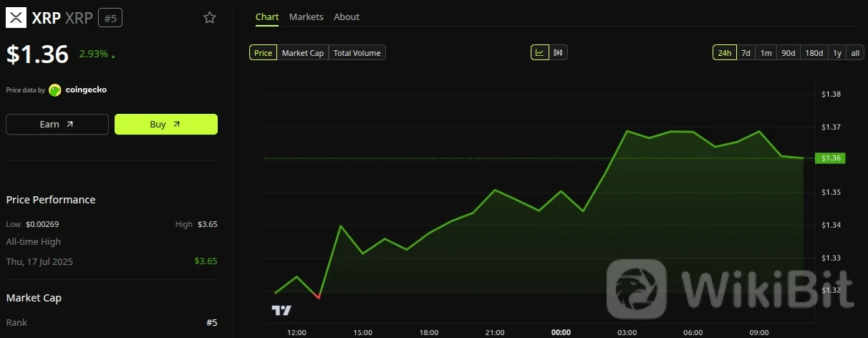Click the 12:00 time axis label

296,332
